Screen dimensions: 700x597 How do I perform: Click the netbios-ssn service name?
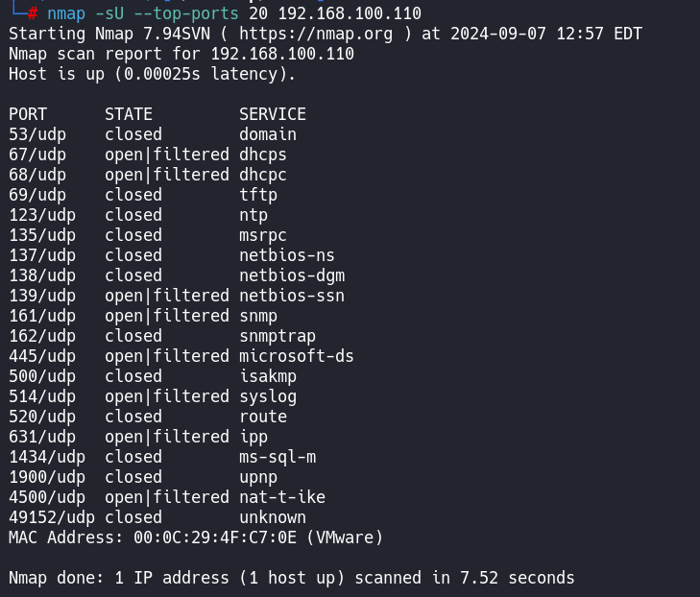click(x=292, y=296)
